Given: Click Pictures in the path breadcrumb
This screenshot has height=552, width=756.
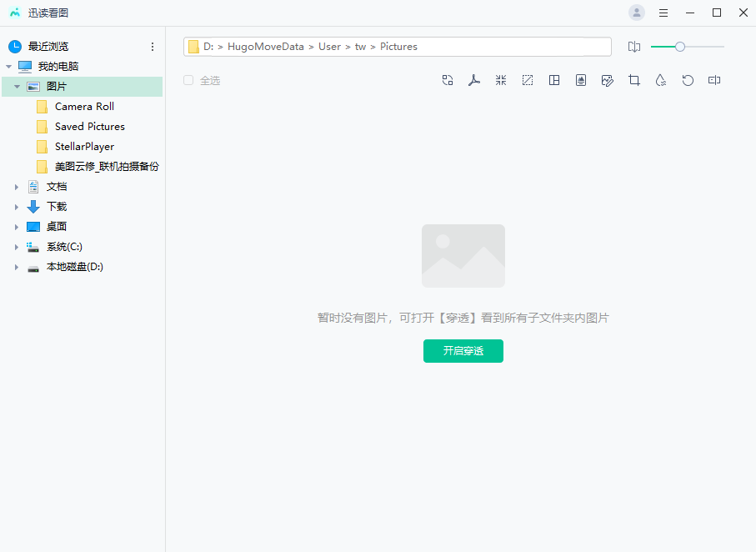Looking at the screenshot, I should tap(398, 47).
